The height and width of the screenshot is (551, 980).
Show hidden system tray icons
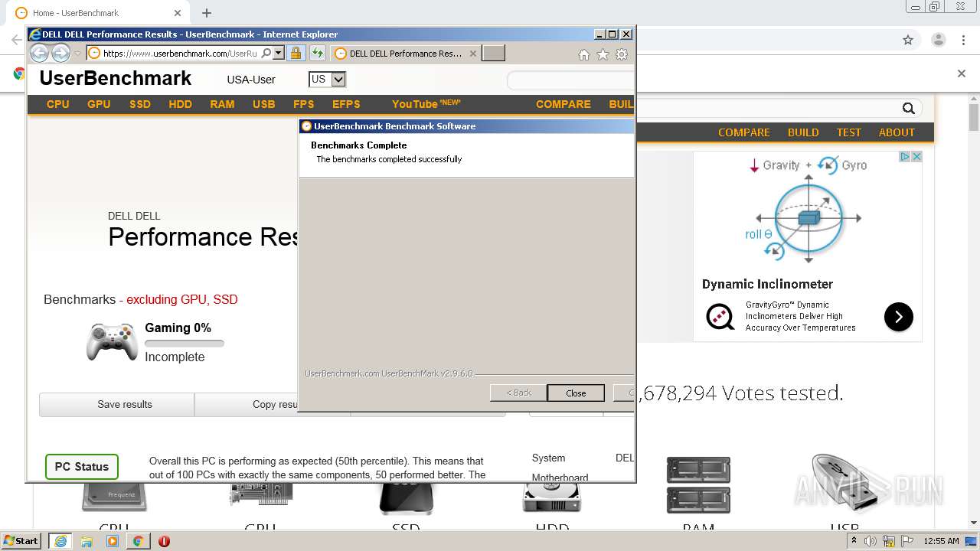(854, 541)
